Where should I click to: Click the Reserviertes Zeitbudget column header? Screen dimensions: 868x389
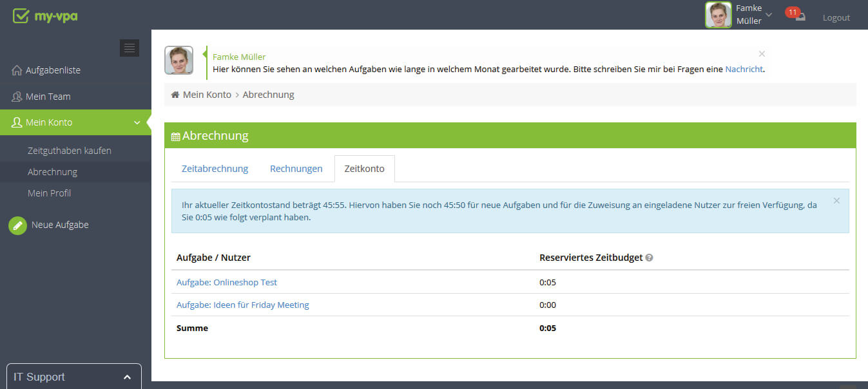(591, 258)
